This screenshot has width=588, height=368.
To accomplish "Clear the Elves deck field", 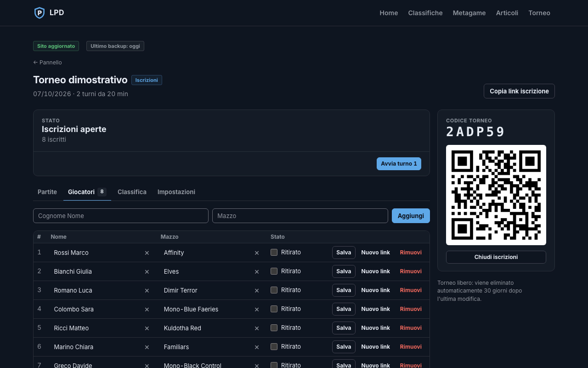I will click(257, 271).
